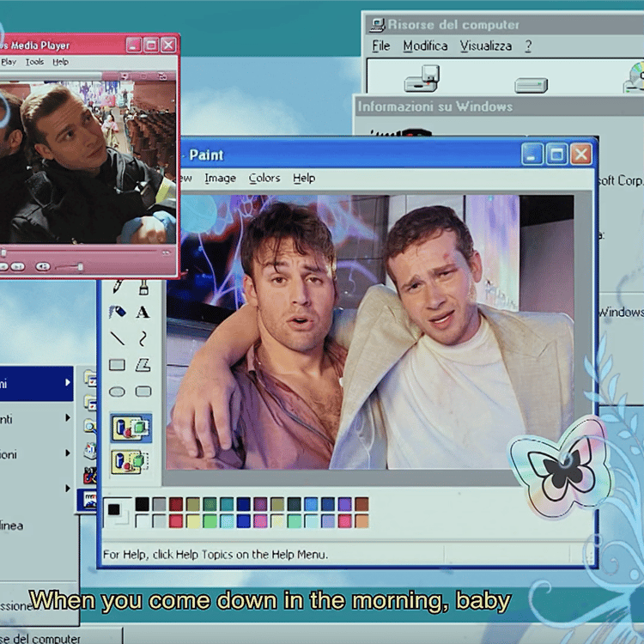The width and height of the screenshot is (644, 644).
Task: Pick the Rounded Rectangle tool
Action: (x=143, y=392)
